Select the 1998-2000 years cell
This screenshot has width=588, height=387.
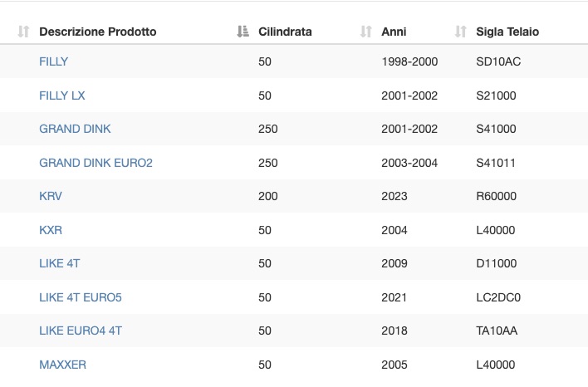[x=409, y=61]
